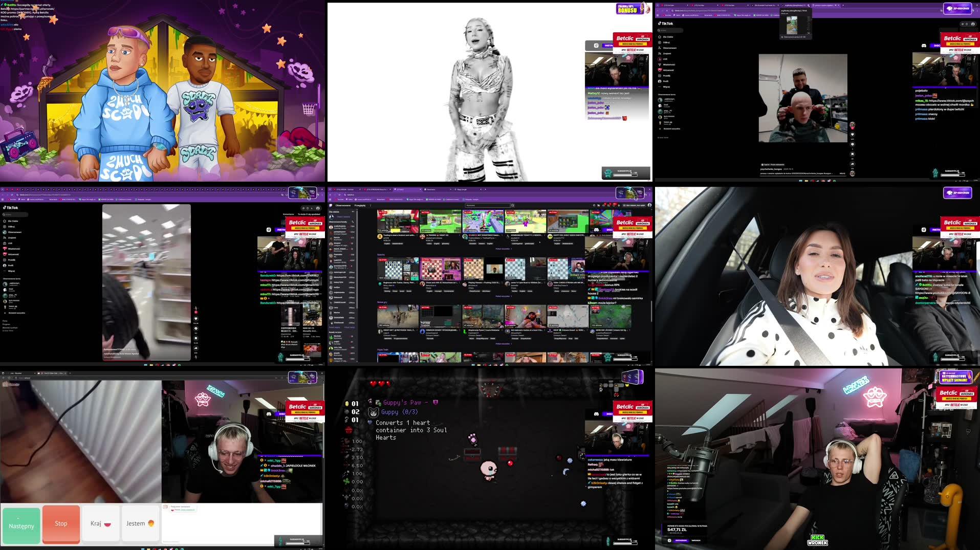This screenshot has width=980, height=550.
Task: Expand 'Wyświetl wszystko' under TikTok followed accounts
Action: coord(16,313)
